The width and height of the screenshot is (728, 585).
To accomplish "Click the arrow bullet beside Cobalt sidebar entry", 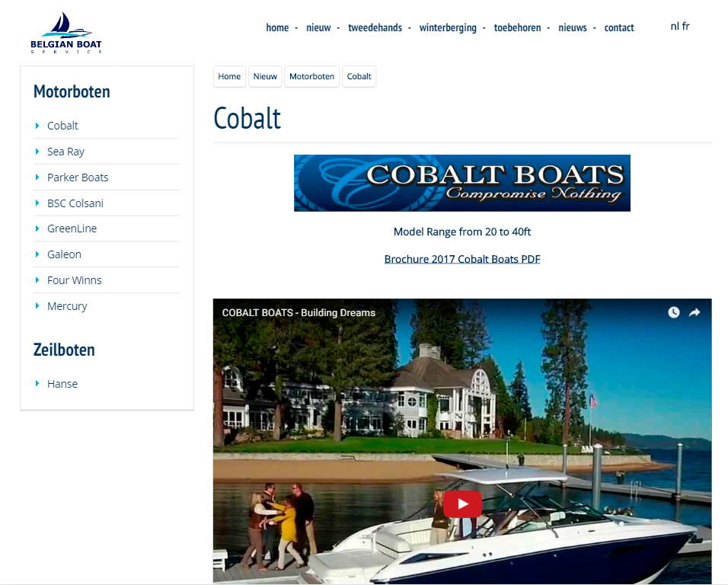I will 37,126.
